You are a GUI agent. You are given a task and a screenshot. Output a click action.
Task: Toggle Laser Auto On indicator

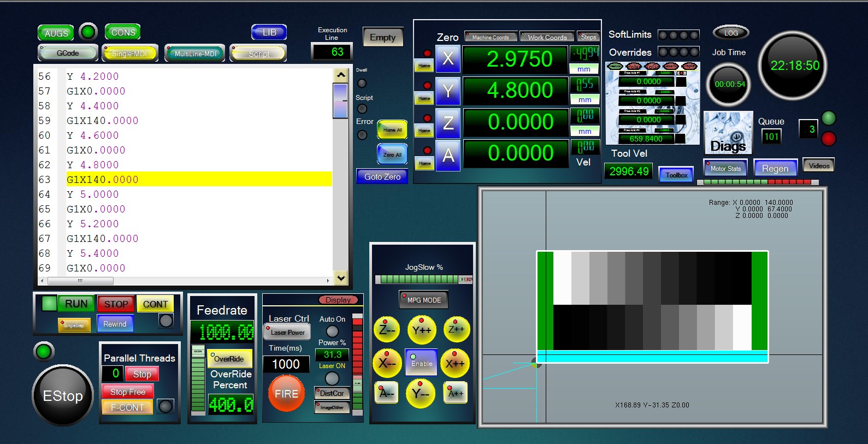click(332, 331)
